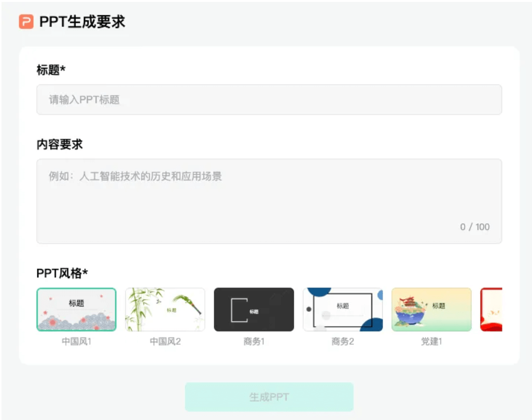The image size is (532, 420).
Task: Select the 中国风1 style thumbnail
Action: point(76,309)
